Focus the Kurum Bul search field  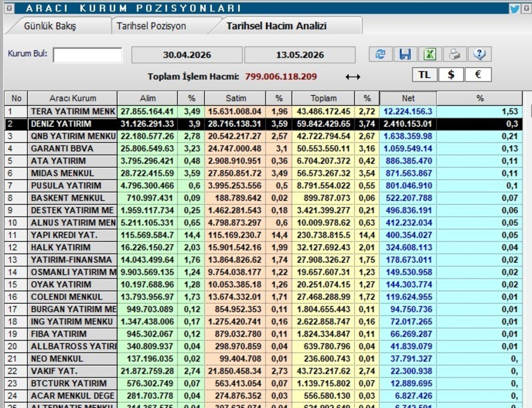click(88, 55)
